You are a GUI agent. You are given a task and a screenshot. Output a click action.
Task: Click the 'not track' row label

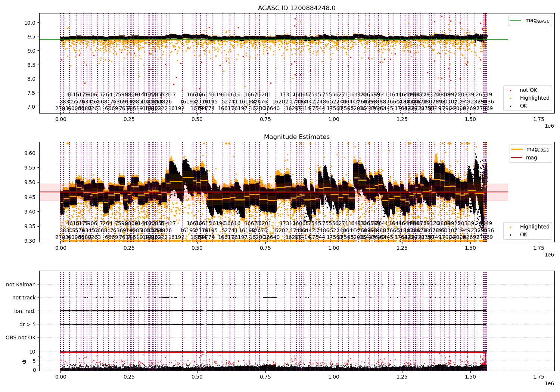24,298
